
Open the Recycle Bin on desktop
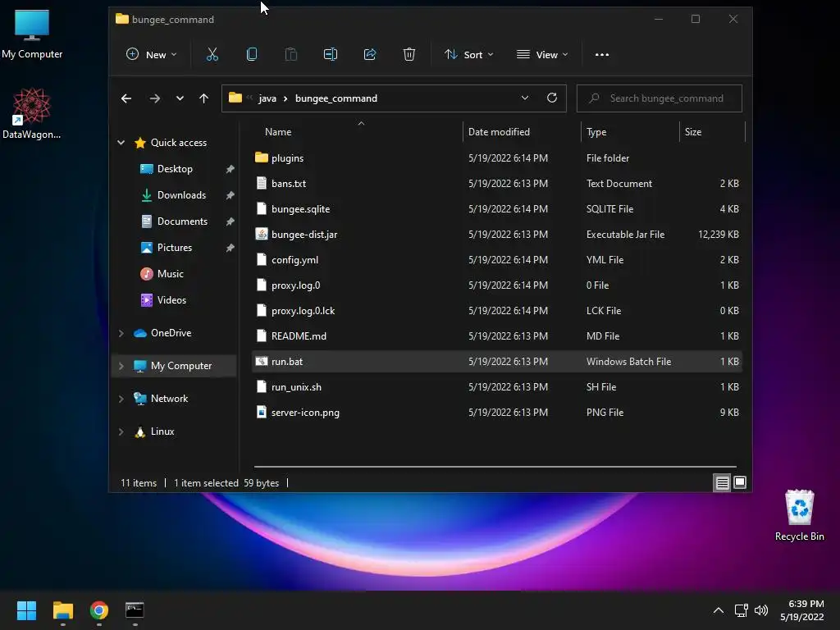pyautogui.click(x=799, y=515)
